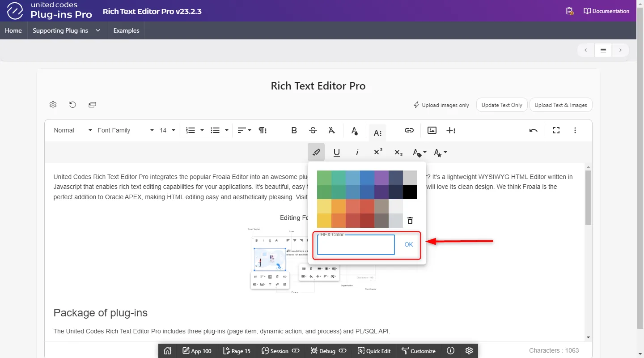Open the Supporting Plug-ins menu
Screen dimensions: 644x358
coord(67,30)
